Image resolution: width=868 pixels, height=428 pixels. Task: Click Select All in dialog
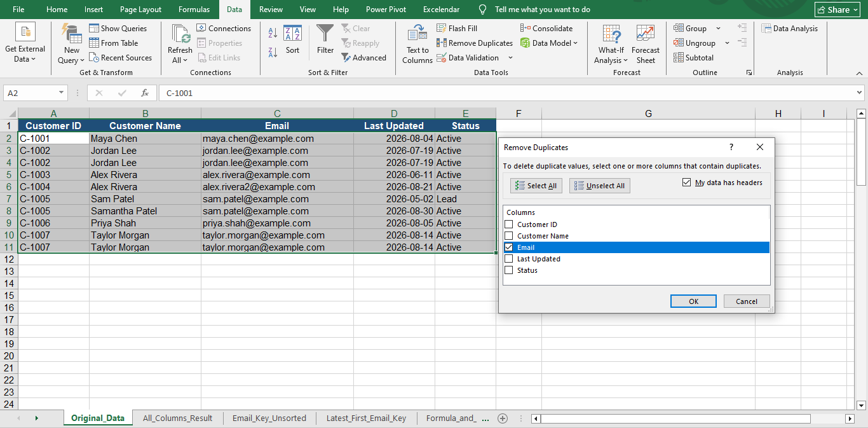536,186
